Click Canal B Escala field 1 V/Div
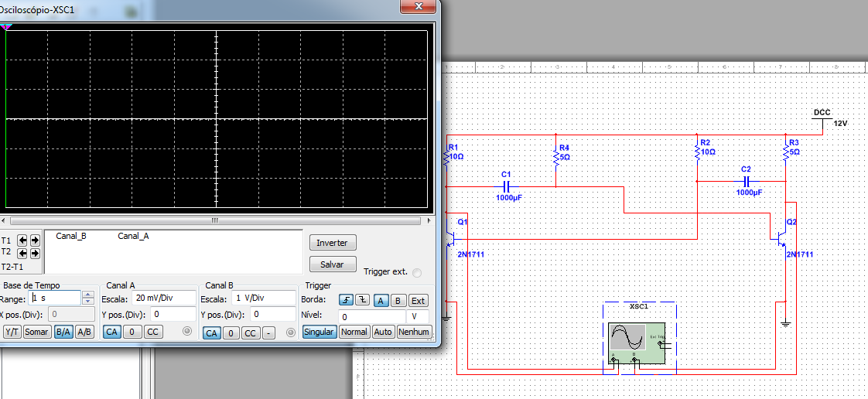Image resolution: width=868 pixels, height=399 pixels. pyautogui.click(x=264, y=298)
